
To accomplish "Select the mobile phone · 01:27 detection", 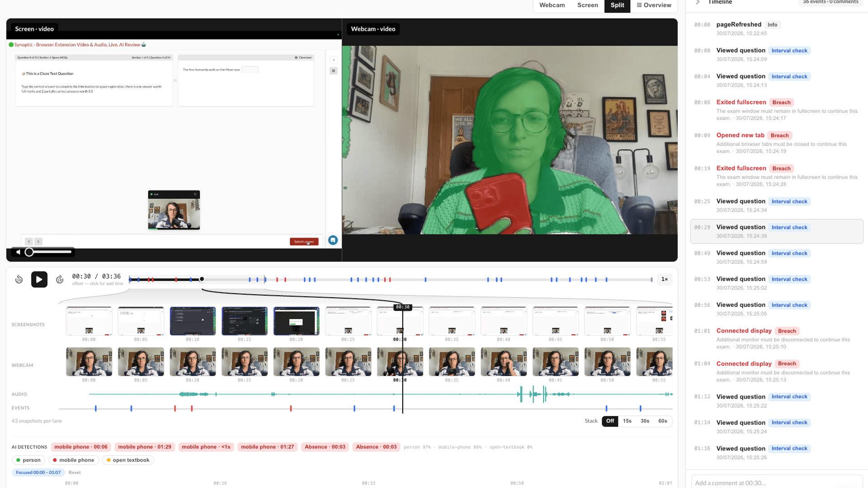I will click(x=267, y=447).
